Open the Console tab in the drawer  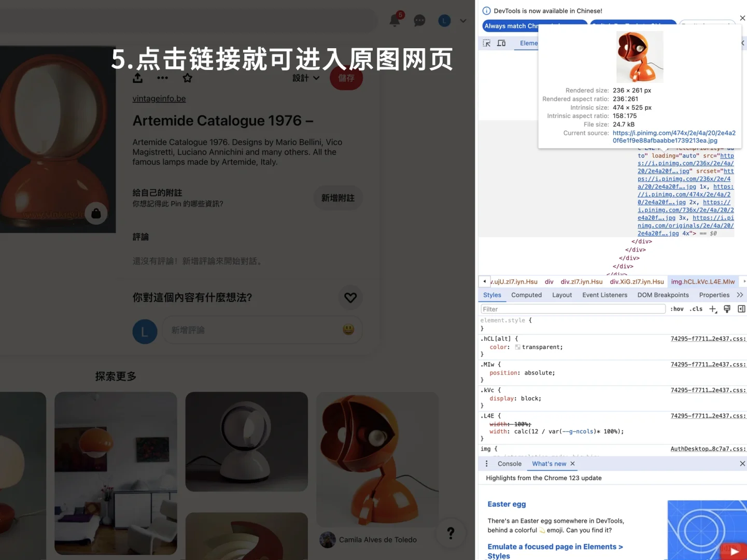(x=509, y=464)
